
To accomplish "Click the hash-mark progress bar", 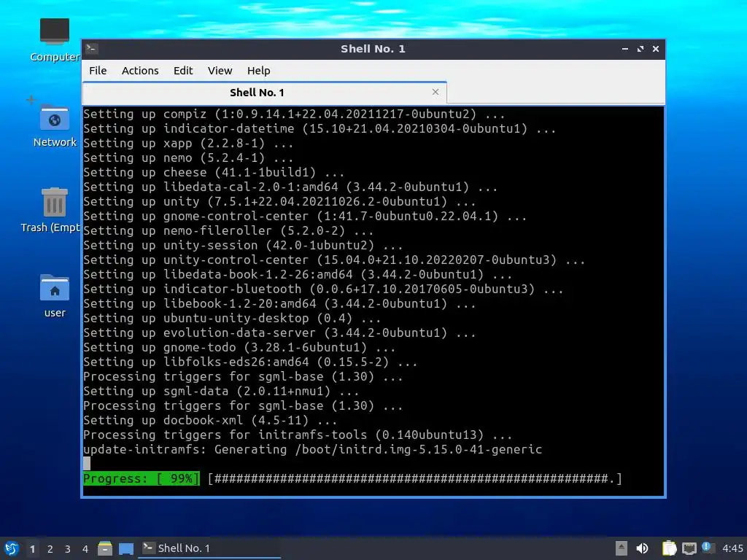I will [x=415, y=478].
